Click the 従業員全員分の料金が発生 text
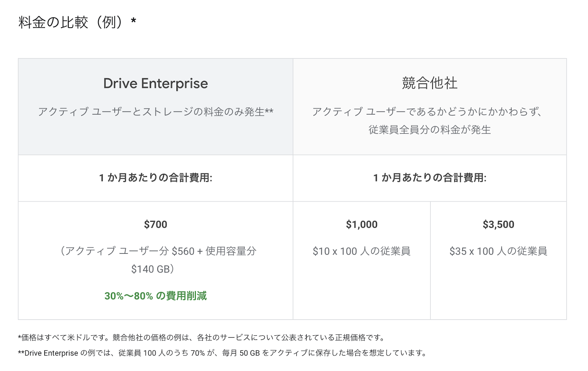This screenshot has width=588, height=371. (x=430, y=130)
